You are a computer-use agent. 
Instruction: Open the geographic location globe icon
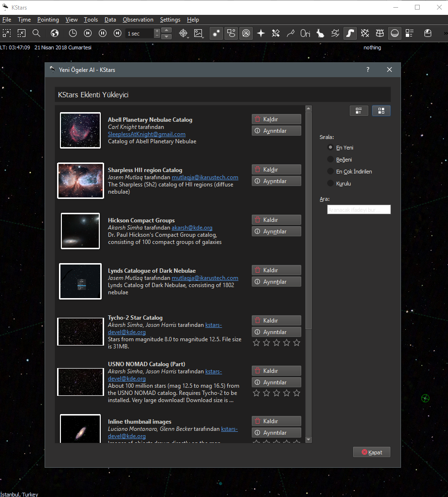pos(55,33)
